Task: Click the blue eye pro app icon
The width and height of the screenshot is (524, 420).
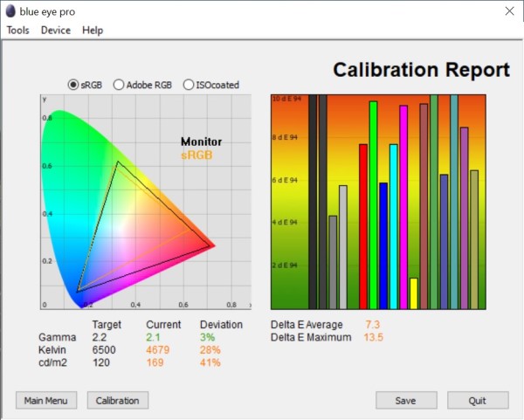Action: click(10, 10)
